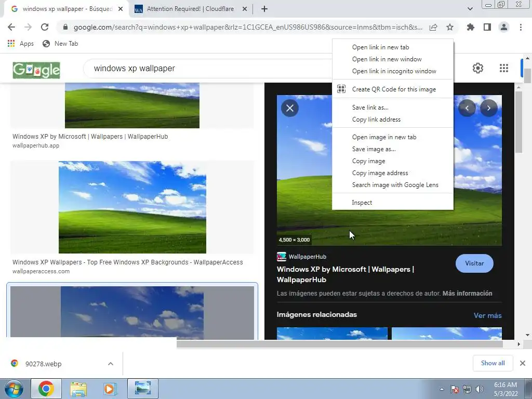Go back with the browser back arrow
Image resolution: width=532 pixels, height=399 pixels.
(11, 27)
